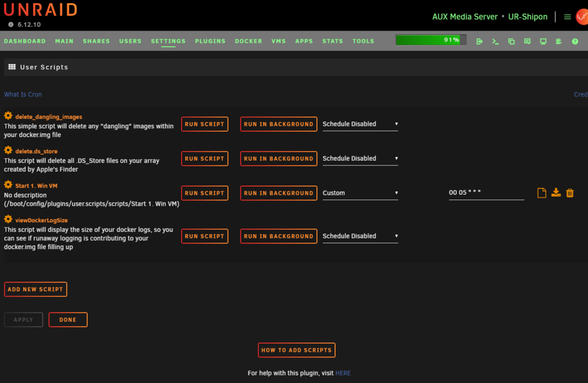Click the help question mark icon
Viewport: 588px width, 383px height.
tap(575, 41)
